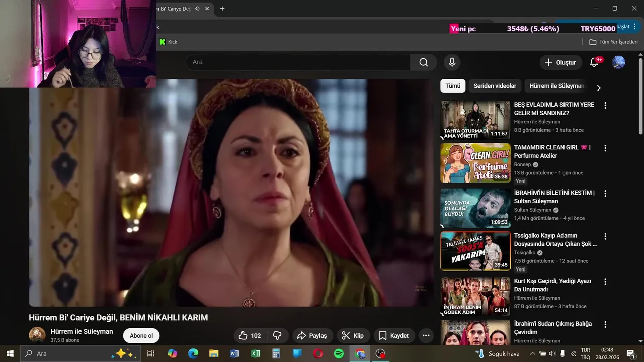Image resolution: width=644 pixels, height=362 pixels.
Task: Open the Kick bookmark
Action: 168,42
